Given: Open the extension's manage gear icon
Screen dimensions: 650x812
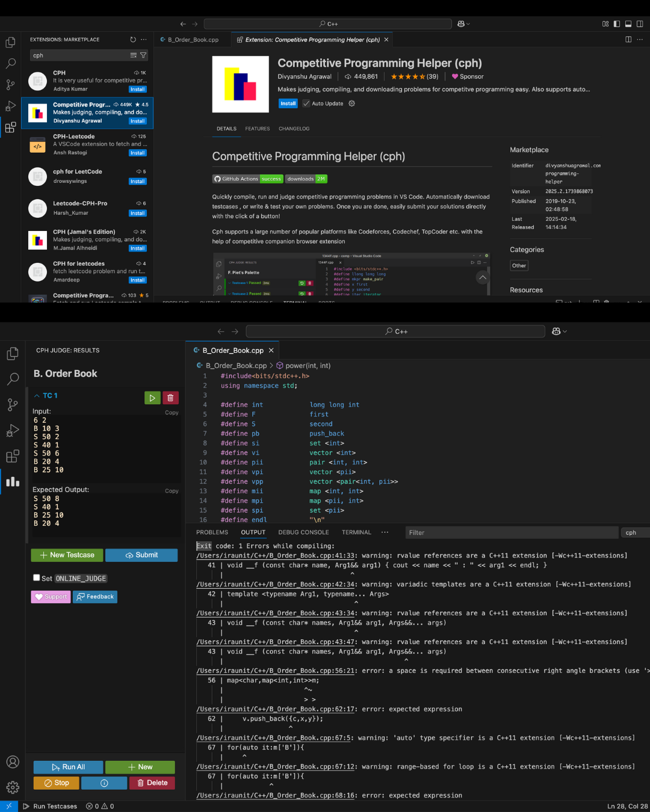Looking at the screenshot, I should [x=352, y=103].
